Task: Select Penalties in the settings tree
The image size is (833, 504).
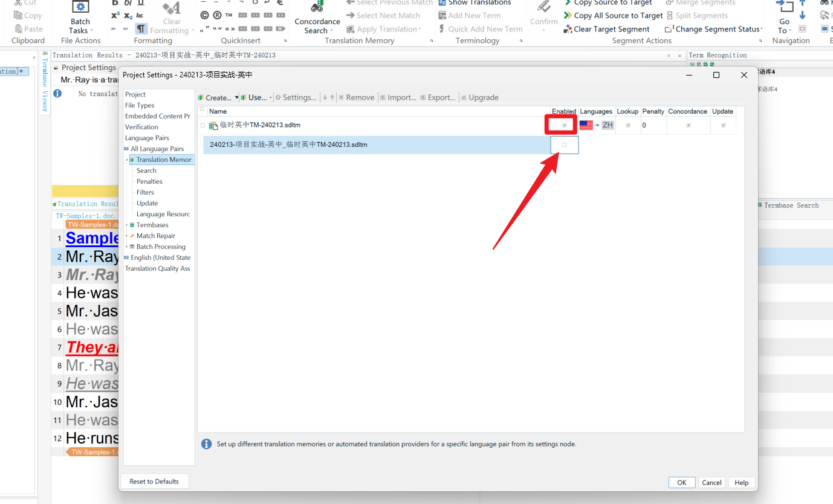Action: pyautogui.click(x=149, y=181)
